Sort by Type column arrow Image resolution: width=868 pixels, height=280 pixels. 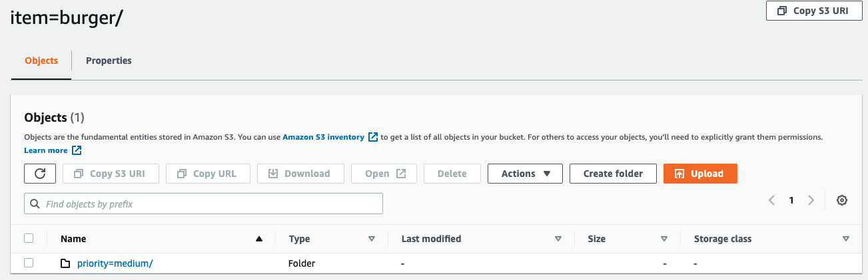(x=372, y=239)
